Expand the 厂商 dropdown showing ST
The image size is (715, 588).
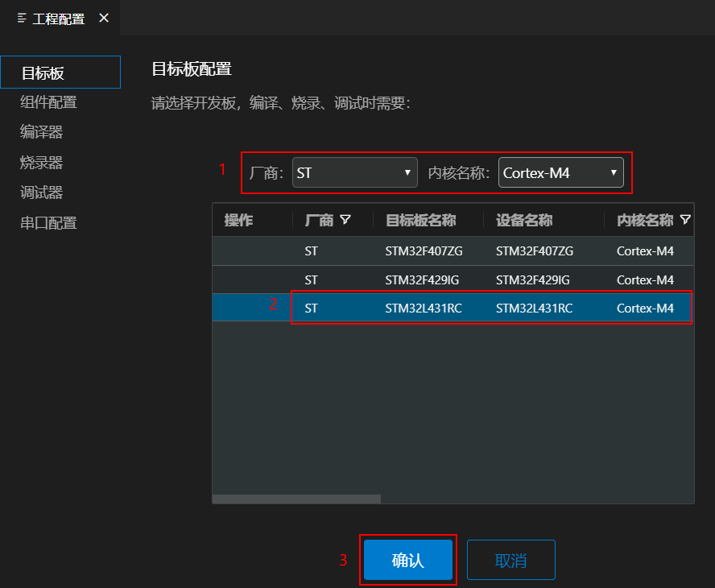[x=355, y=172]
